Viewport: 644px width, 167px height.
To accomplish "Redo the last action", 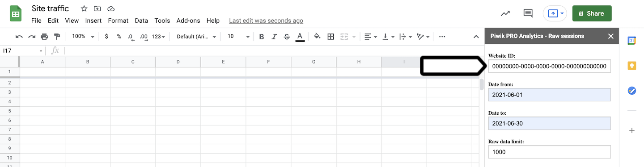I will coord(32,37).
